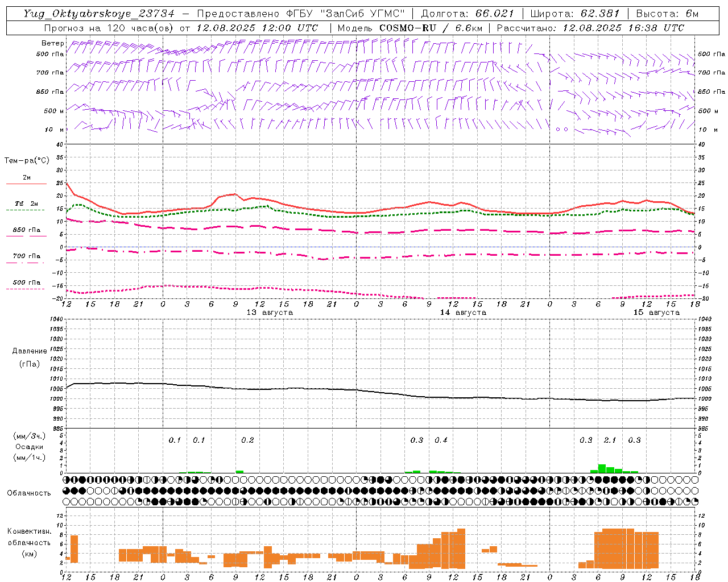
Task: Click the tall orange convective bar reaching 8 км at 12–13 h on 12 August
Action: pos(74,549)
